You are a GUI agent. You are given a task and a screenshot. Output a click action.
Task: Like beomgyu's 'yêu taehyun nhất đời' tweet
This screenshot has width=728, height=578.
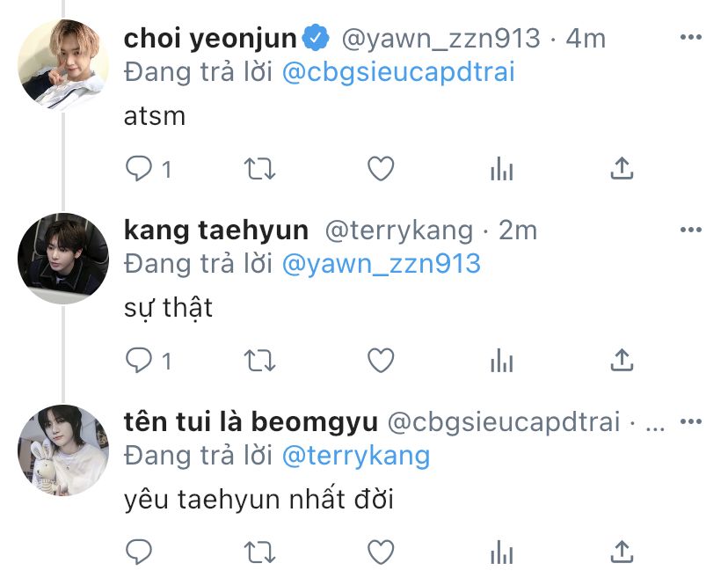[381, 552]
